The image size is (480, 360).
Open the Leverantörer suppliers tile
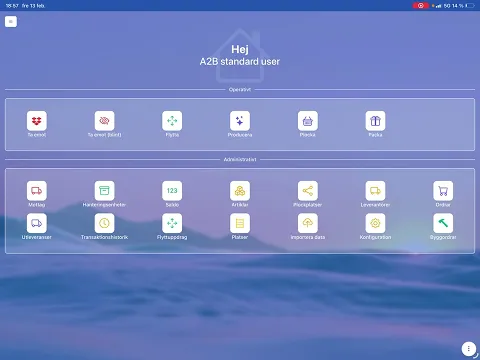(x=375, y=191)
